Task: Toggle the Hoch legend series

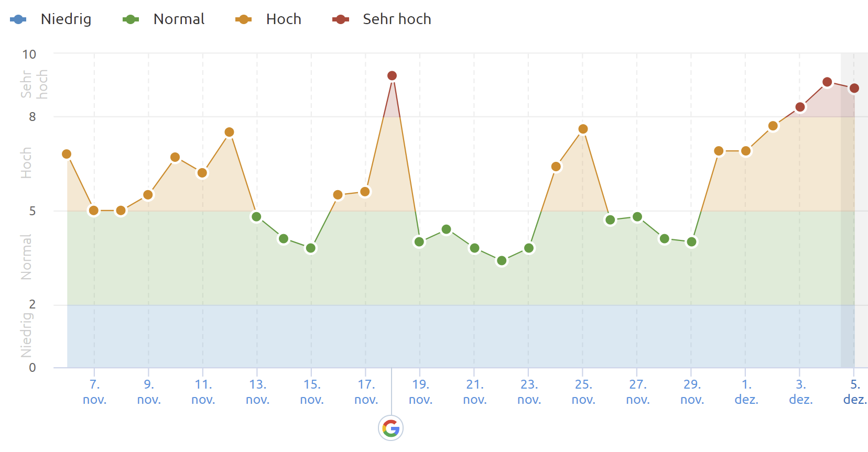Action: pyautogui.click(x=284, y=19)
